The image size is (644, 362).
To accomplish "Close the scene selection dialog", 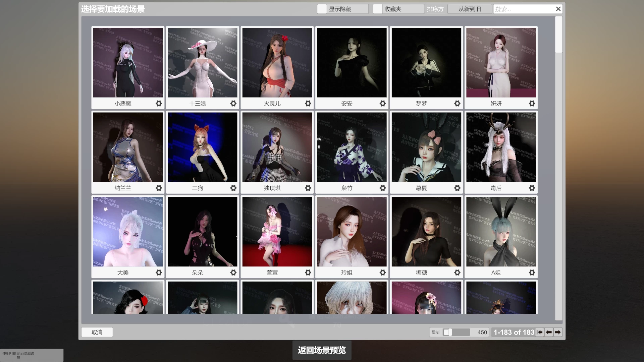I will click(558, 9).
